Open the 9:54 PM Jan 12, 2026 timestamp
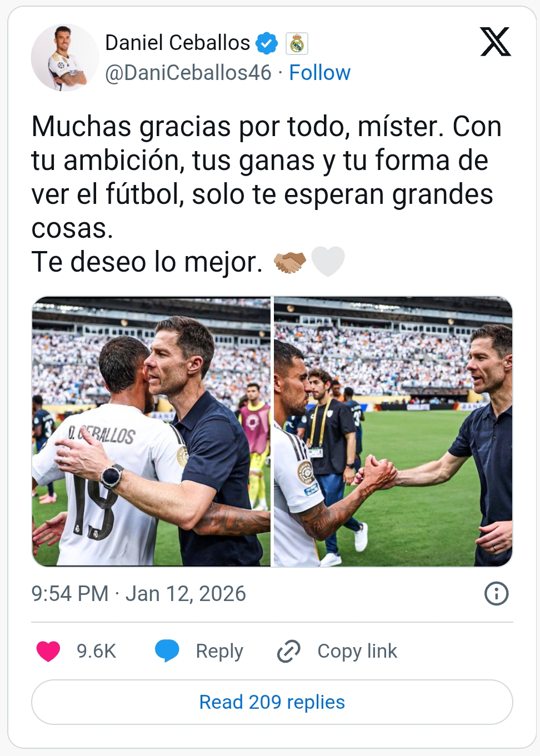Screen dimensions: 540x756 138,594
